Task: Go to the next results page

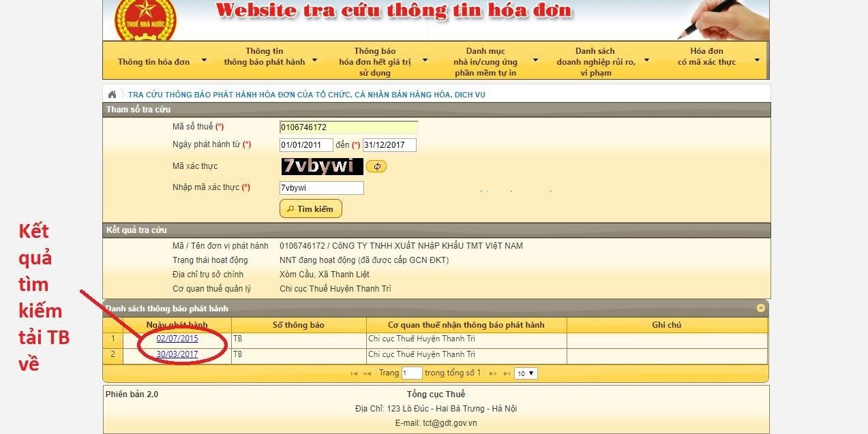Action: (x=492, y=373)
